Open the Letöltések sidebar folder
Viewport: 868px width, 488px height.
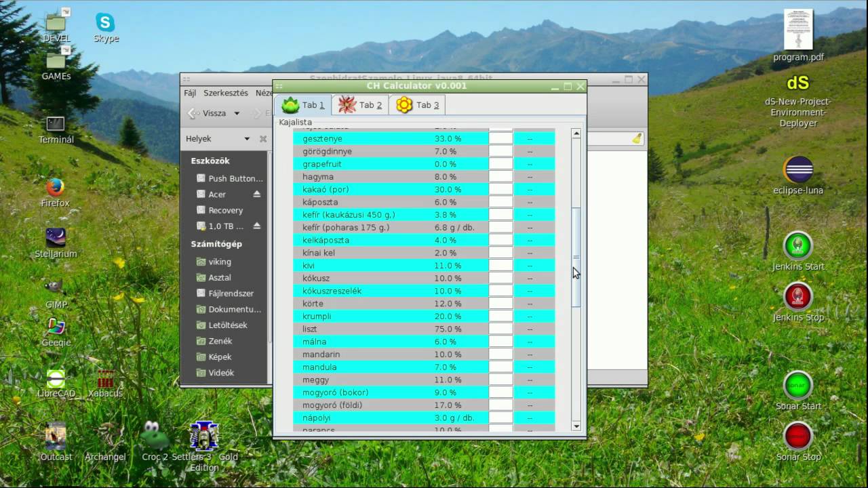(222, 325)
